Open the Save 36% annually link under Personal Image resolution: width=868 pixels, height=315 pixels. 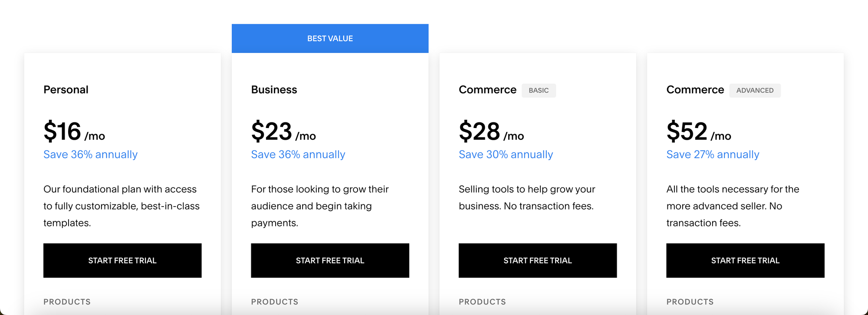90,154
